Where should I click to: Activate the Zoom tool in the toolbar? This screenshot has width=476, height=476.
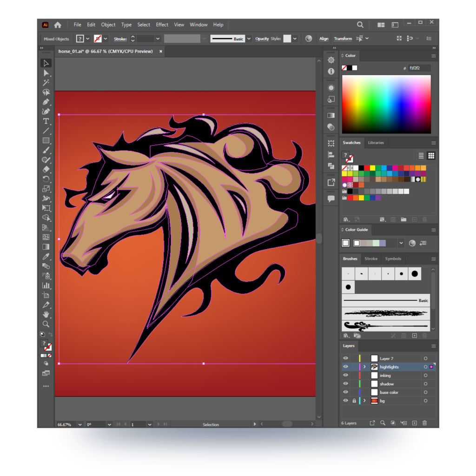[x=46, y=324]
